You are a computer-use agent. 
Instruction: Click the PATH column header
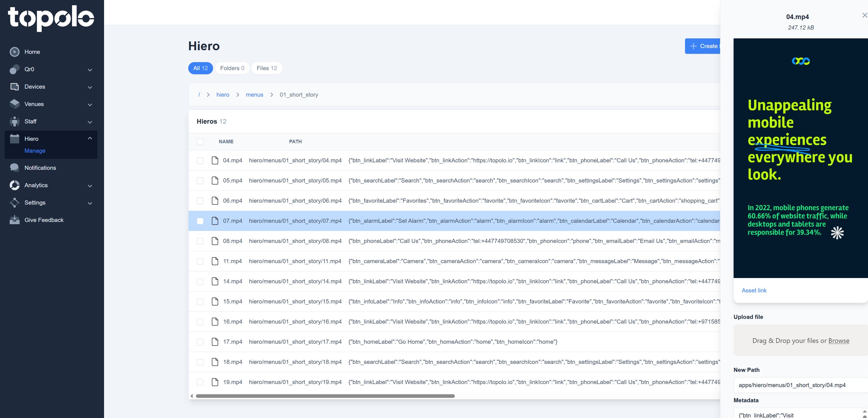[295, 142]
